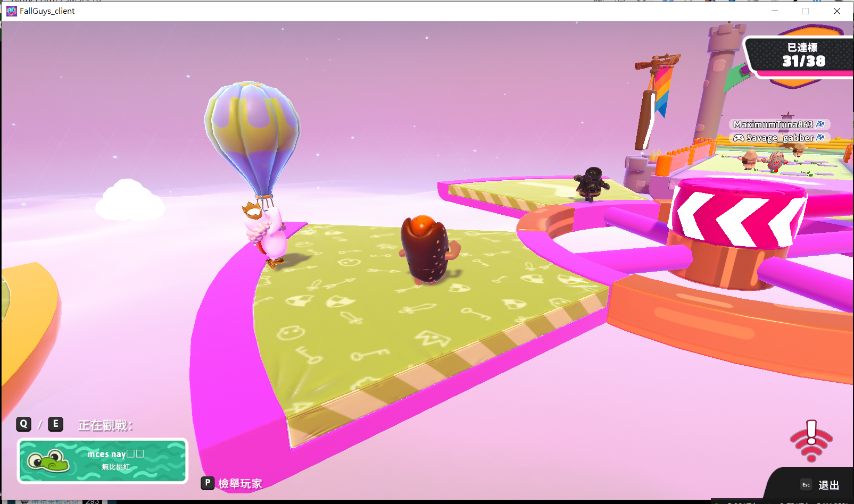Click the platform icon after Savage_gabber
Viewport: 854px width, 504px height.
pos(821,138)
